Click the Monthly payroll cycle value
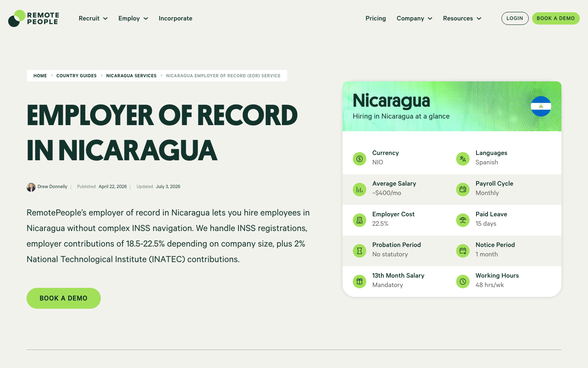 pos(487,193)
